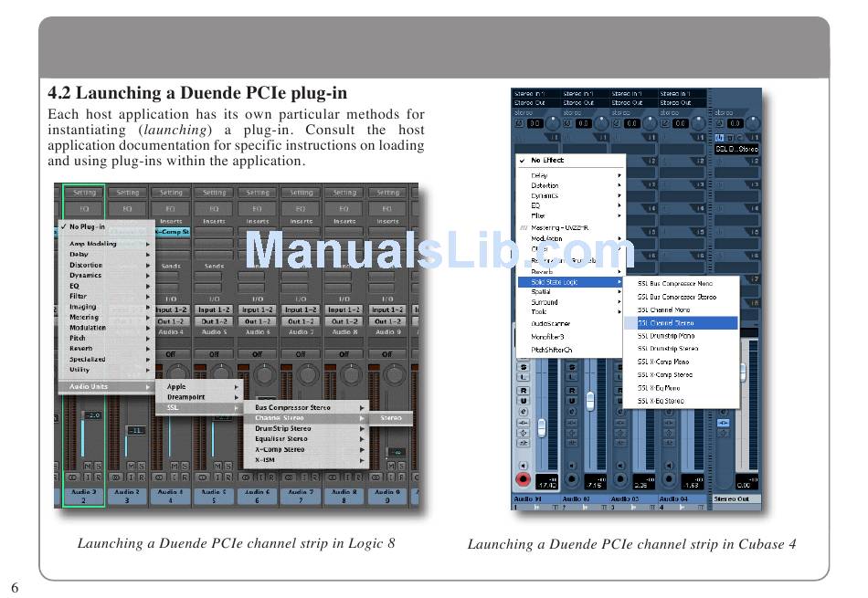Screen dimensions: 868x598
Task: Click input monitor I on Logic channel 3
Action: [x=132, y=477]
